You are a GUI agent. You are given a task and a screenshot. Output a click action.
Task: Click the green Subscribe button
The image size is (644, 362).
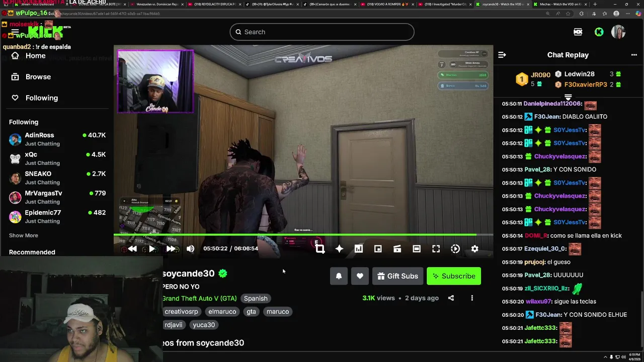click(454, 276)
